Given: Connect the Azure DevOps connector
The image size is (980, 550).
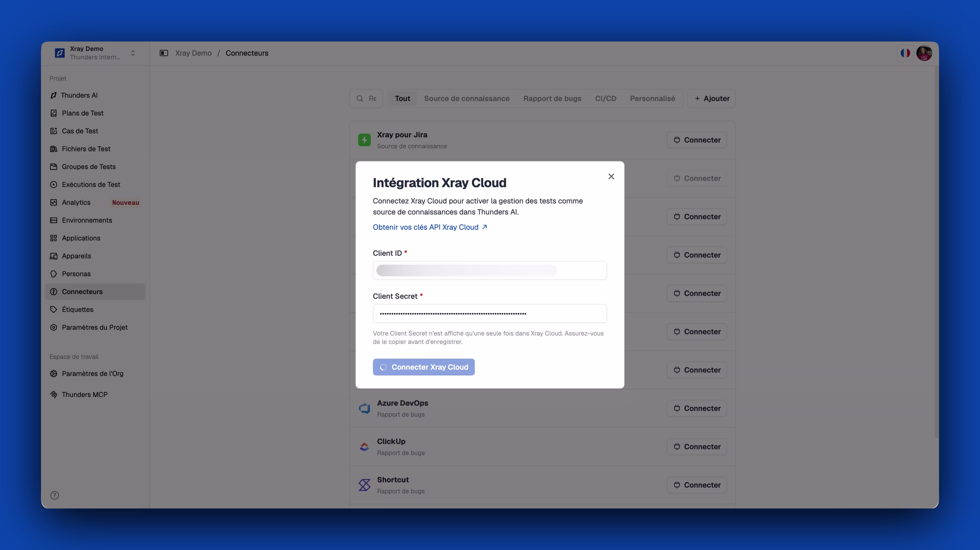Looking at the screenshot, I should (697, 408).
